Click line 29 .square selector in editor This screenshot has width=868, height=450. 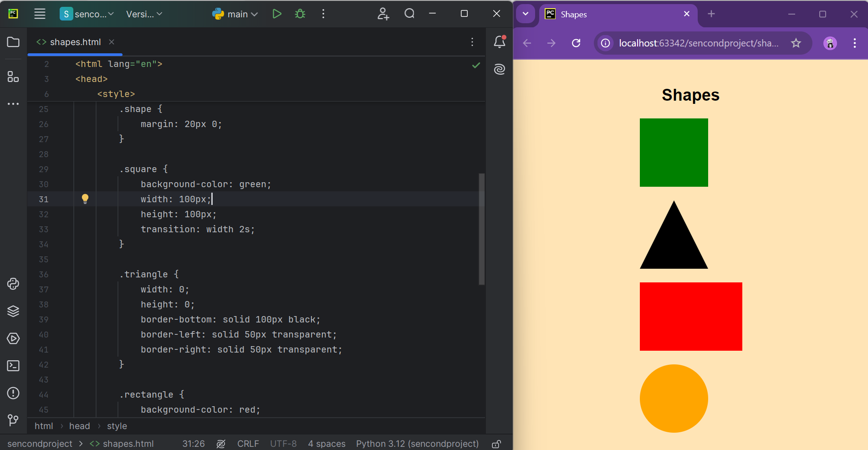[x=143, y=169]
